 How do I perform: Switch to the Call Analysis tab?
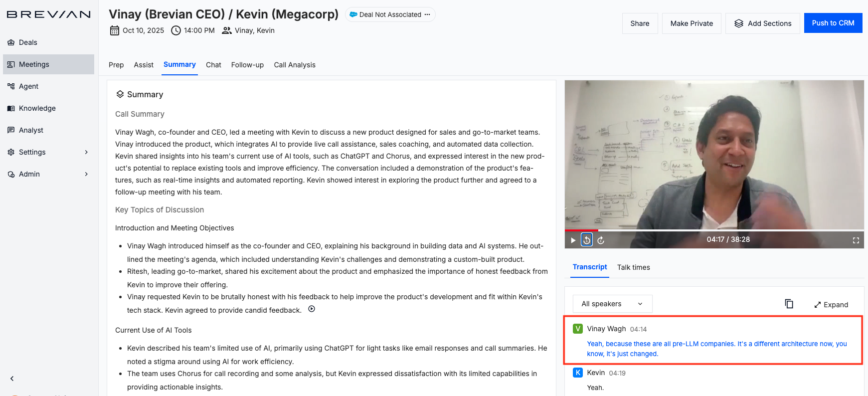pos(295,65)
